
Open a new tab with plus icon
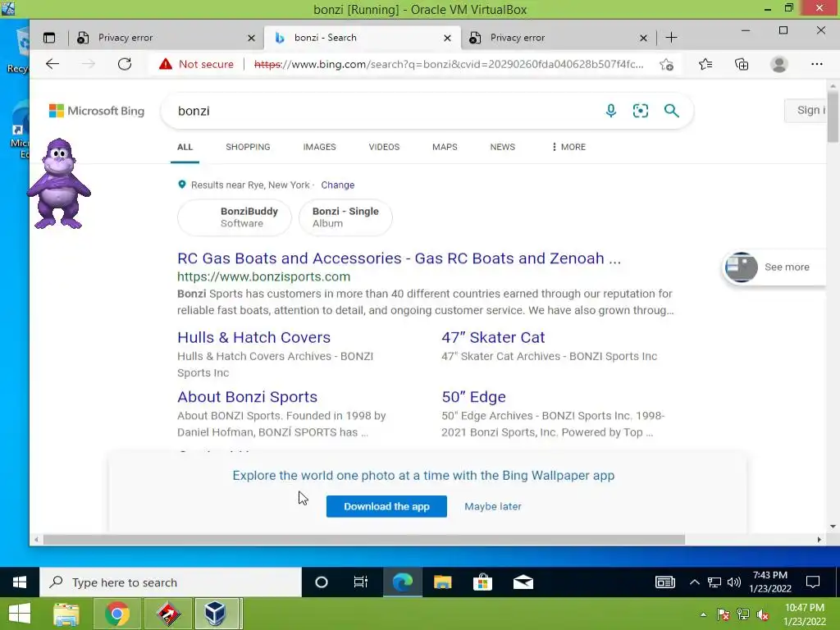pos(671,38)
